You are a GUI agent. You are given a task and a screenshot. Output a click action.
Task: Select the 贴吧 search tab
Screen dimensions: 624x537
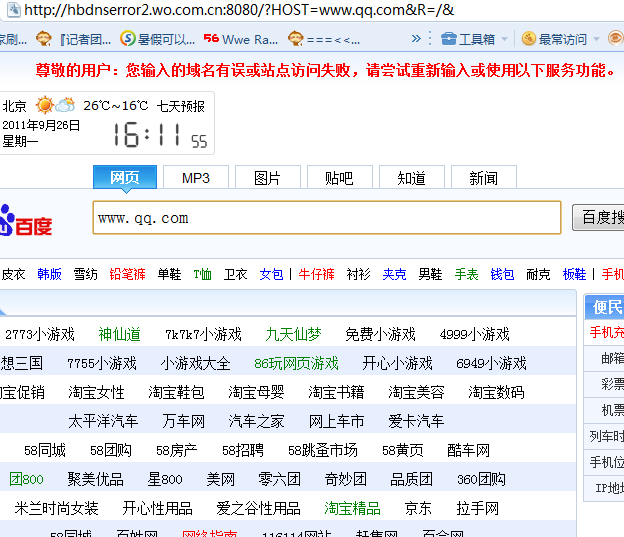point(339,178)
